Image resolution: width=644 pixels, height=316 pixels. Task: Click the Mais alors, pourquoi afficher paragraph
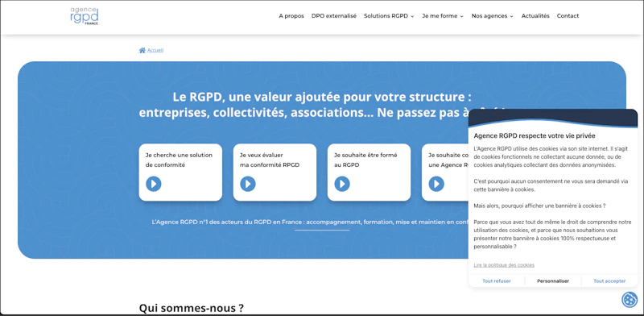539,206
